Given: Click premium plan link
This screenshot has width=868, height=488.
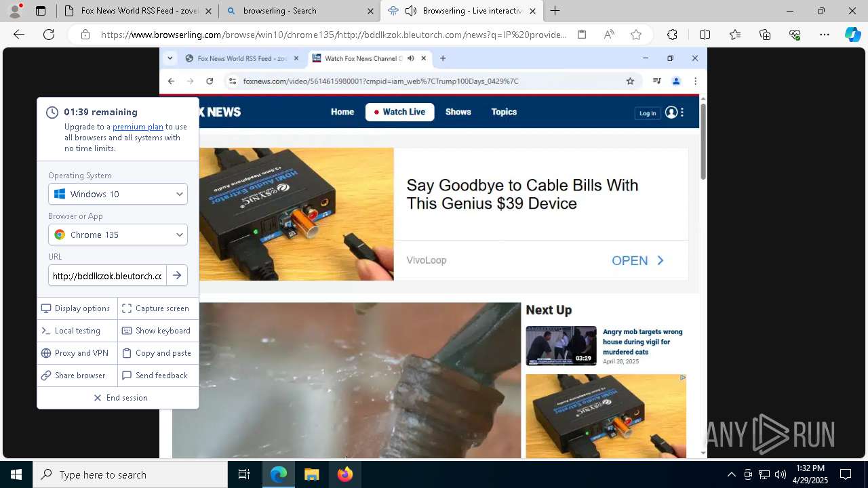Looking at the screenshot, I should pos(138,127).
